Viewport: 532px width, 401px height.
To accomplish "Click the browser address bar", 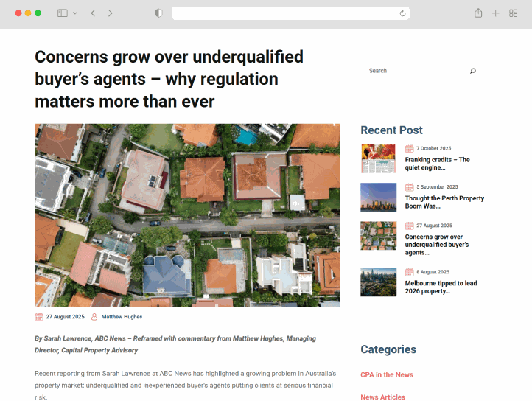I will click(287, 13).
